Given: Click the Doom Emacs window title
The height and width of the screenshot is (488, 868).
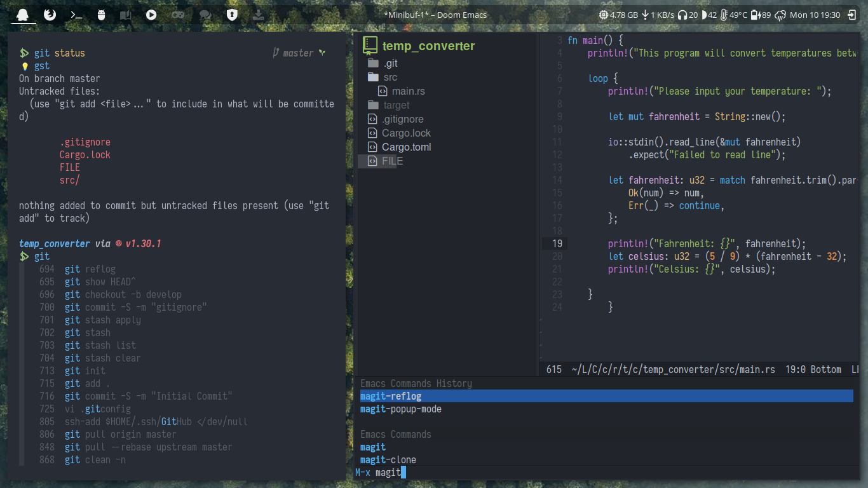Looking at the screenshot, I should (x=435, y=15).
